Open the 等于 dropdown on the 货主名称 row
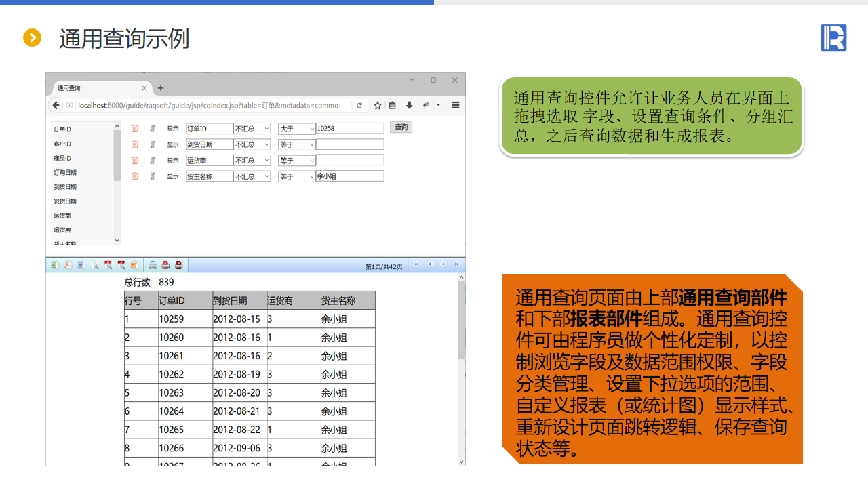868x488 pixels. [297, 176]
